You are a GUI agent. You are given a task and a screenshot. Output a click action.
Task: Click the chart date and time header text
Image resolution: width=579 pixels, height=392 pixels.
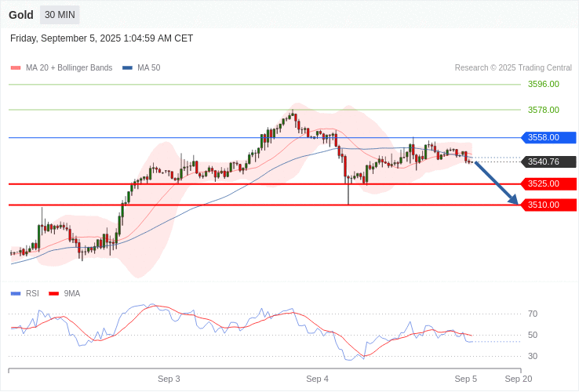click(101, 38)
